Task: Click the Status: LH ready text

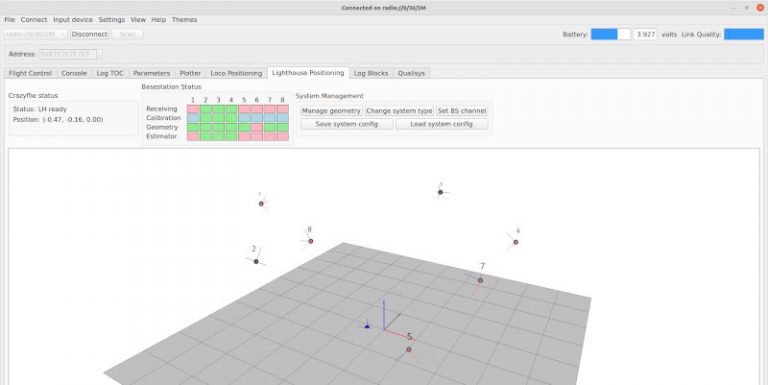Action: [x=40, y=109]
